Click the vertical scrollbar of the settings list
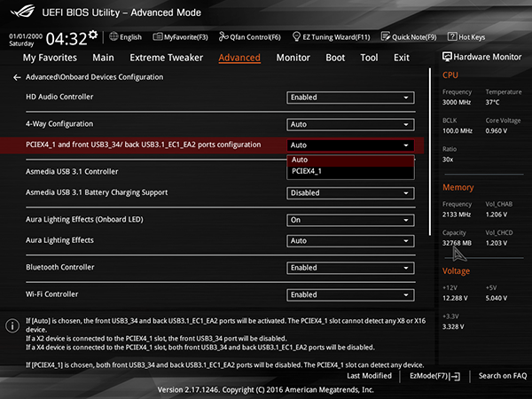The width and height of the screenshot is (532, 399). (430, 152)
